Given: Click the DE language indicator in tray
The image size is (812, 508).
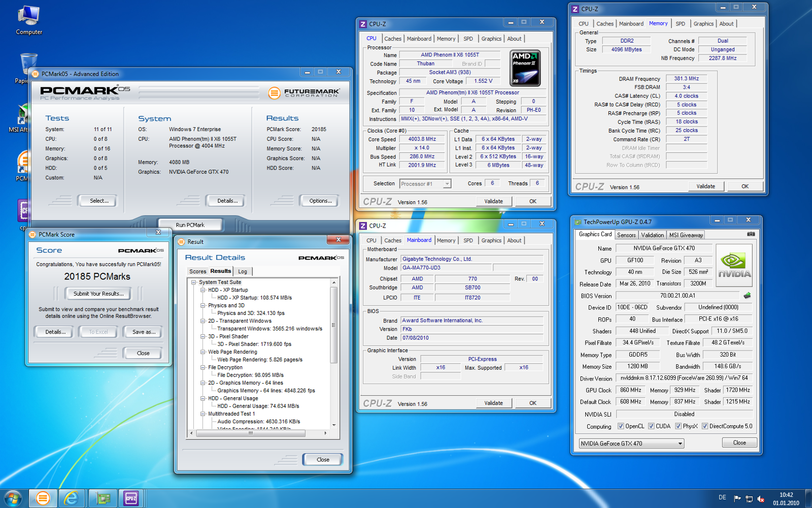Looking at the screenshot, I should tap(722, 498).
